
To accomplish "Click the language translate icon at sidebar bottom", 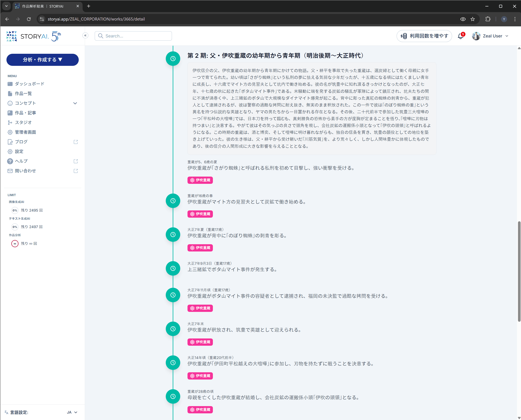I will click(6, 412).
